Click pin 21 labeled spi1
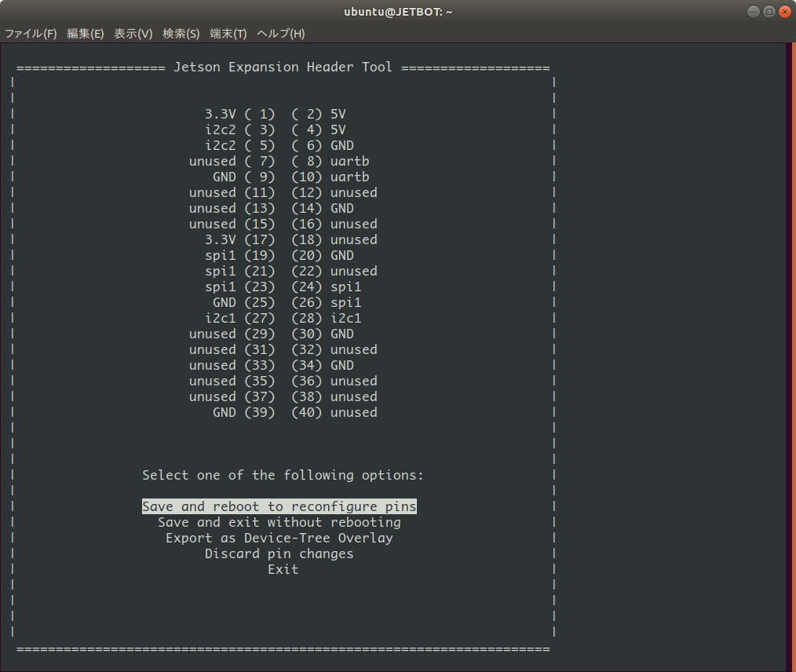 [x=239, y=272]
